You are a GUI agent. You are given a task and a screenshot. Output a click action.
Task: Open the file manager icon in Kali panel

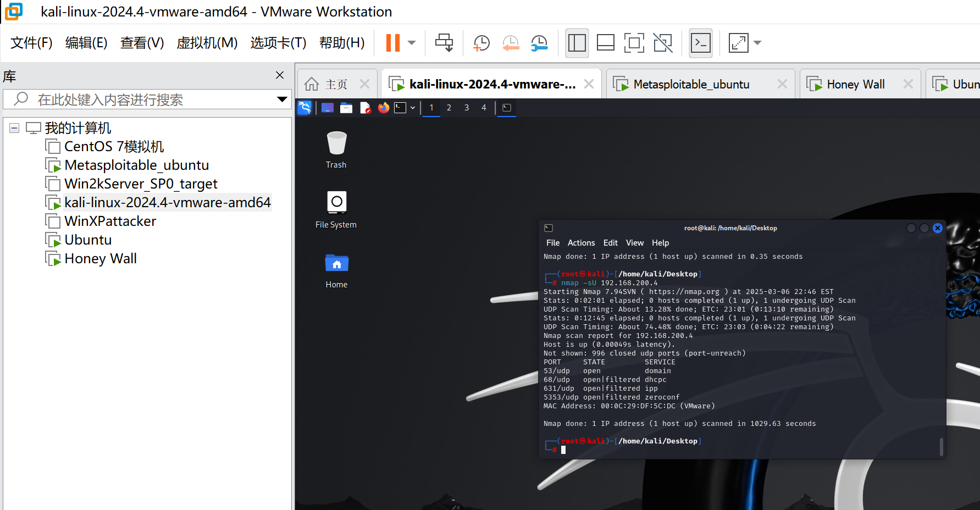[x=346, y=108]
